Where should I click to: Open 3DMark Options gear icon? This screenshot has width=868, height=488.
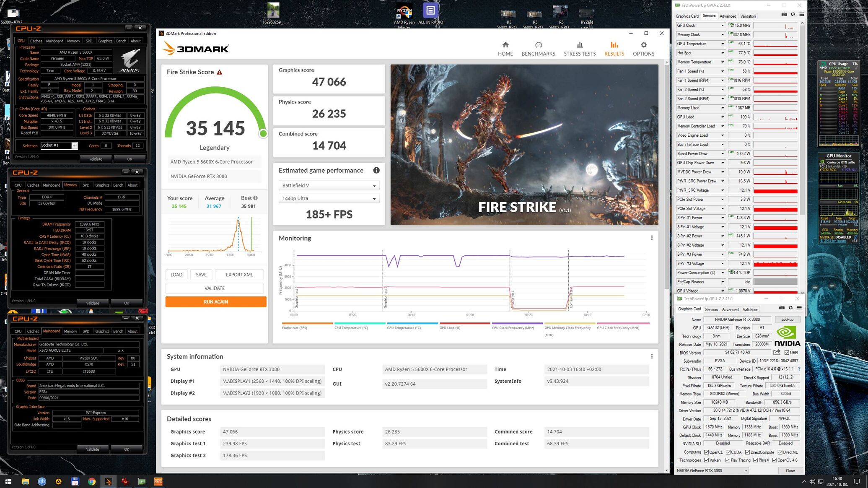point(643,45)
